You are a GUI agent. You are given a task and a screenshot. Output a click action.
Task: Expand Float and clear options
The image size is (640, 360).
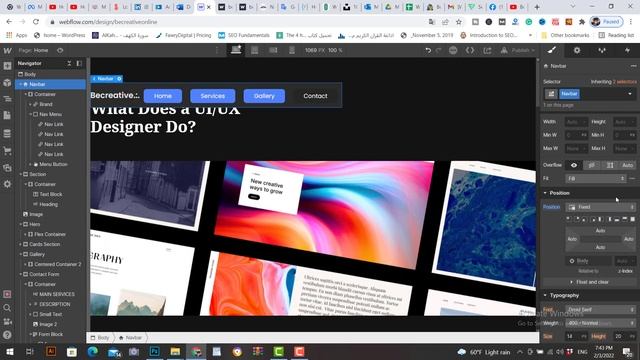pos(589,282)
